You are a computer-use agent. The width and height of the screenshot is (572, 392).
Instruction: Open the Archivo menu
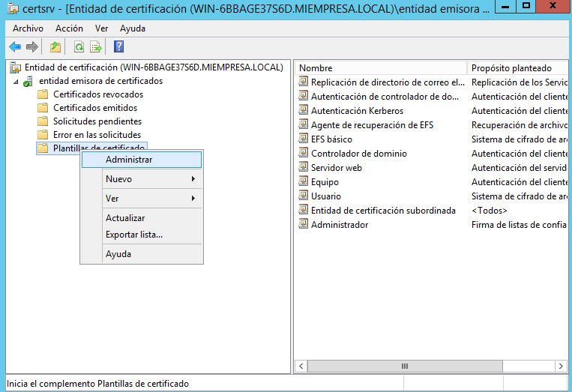(28, 28)
